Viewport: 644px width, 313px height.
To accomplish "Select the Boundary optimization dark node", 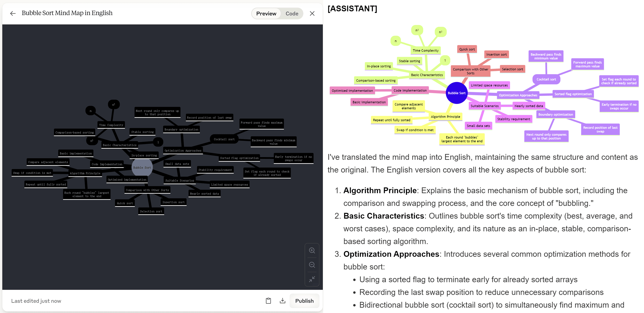I will (181, 130).
